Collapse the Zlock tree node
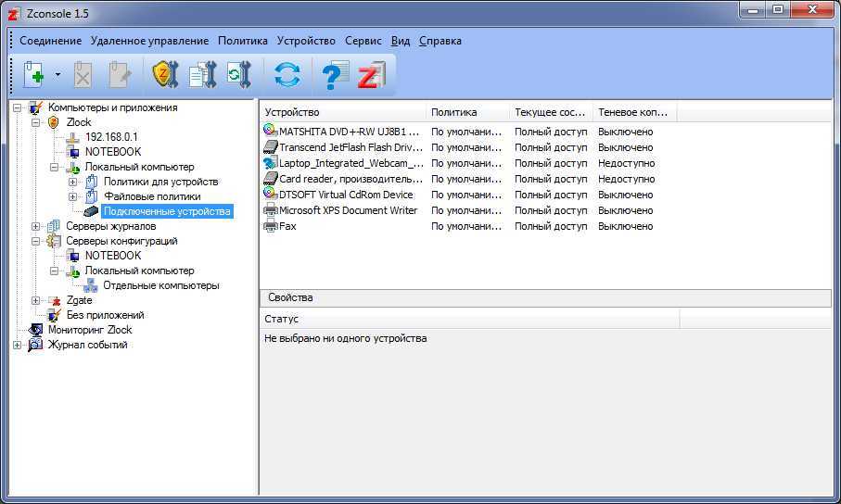 [x=36, y=122]
